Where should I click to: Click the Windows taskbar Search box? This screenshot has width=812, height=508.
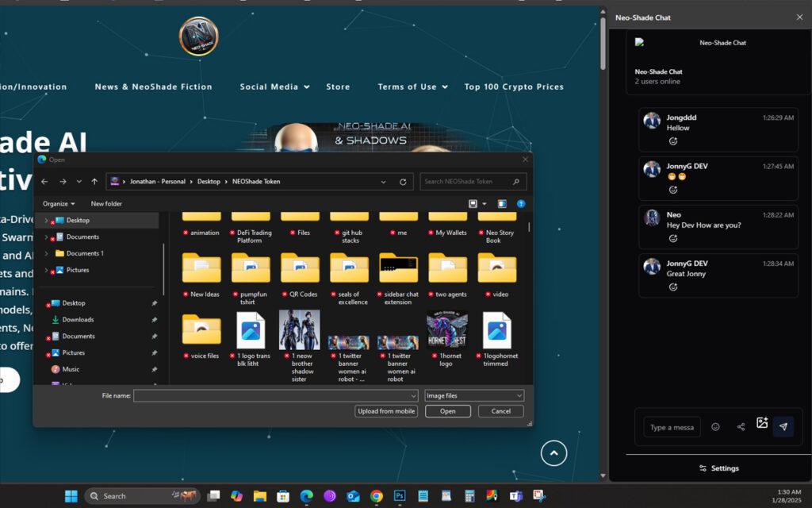[141, 496]
